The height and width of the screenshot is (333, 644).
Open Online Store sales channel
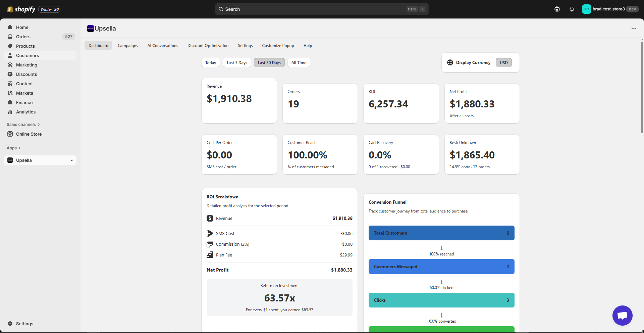pyautogui.click(x=40, y=134)
